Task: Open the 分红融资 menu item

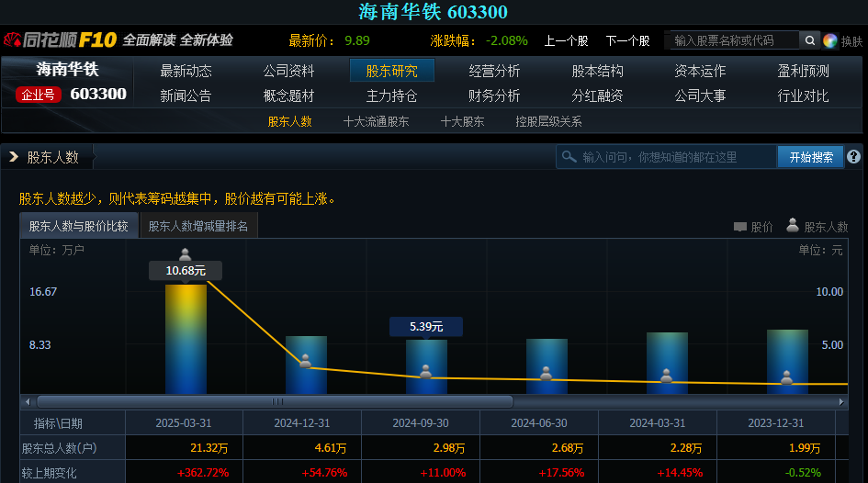Action: click(x=597, y=95)
